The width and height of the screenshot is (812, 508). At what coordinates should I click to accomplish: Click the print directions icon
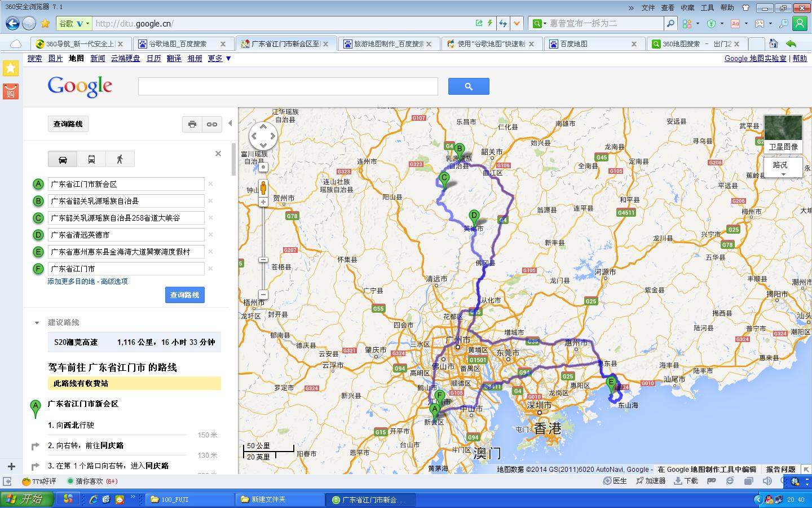coord(192,124)
